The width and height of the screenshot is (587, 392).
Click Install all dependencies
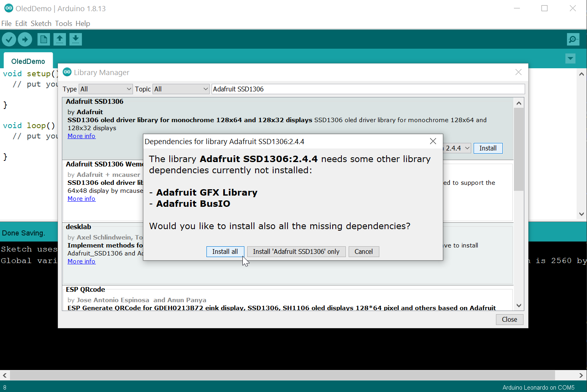(x=225, y=251)
